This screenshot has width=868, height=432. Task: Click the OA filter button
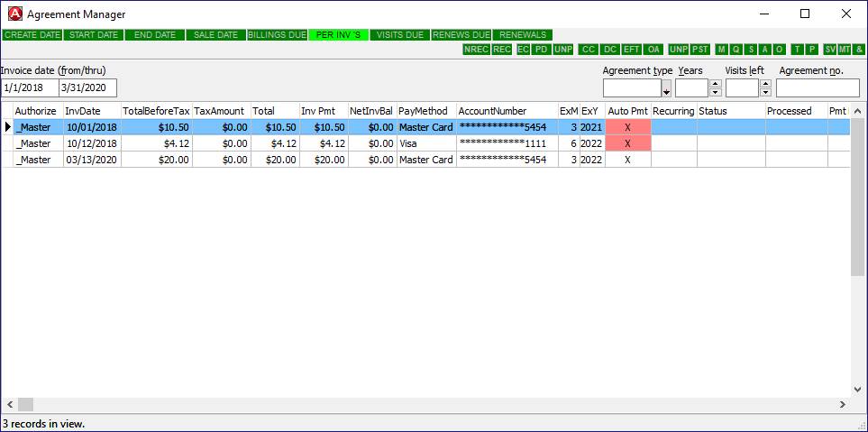click(x=653, y=50)
